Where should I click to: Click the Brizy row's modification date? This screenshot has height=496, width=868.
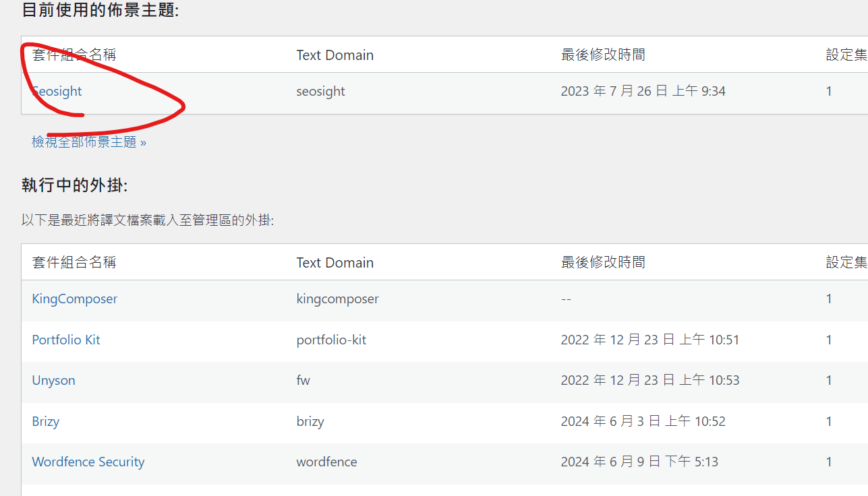[643, 421]
